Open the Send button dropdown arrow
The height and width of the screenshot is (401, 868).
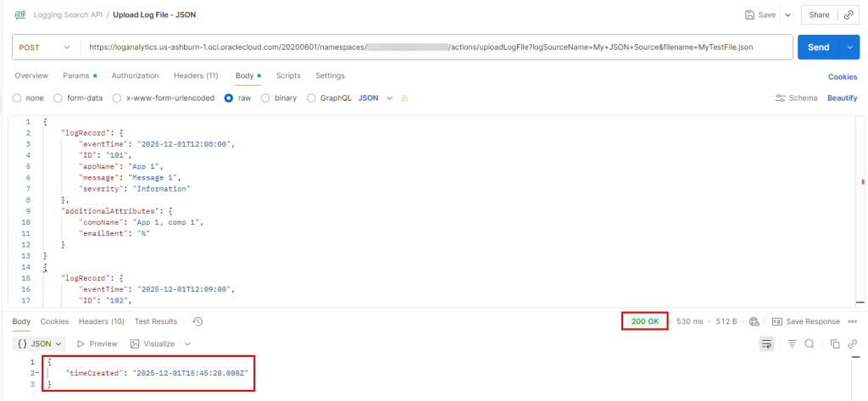point(850,47)
